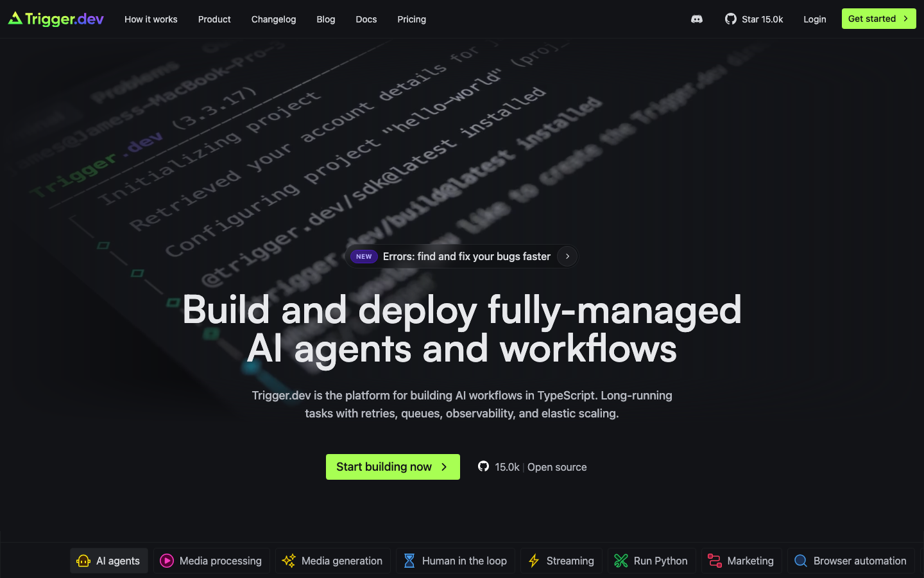
Task: Open the Docs nav link
Action: (x=366, y=19)
